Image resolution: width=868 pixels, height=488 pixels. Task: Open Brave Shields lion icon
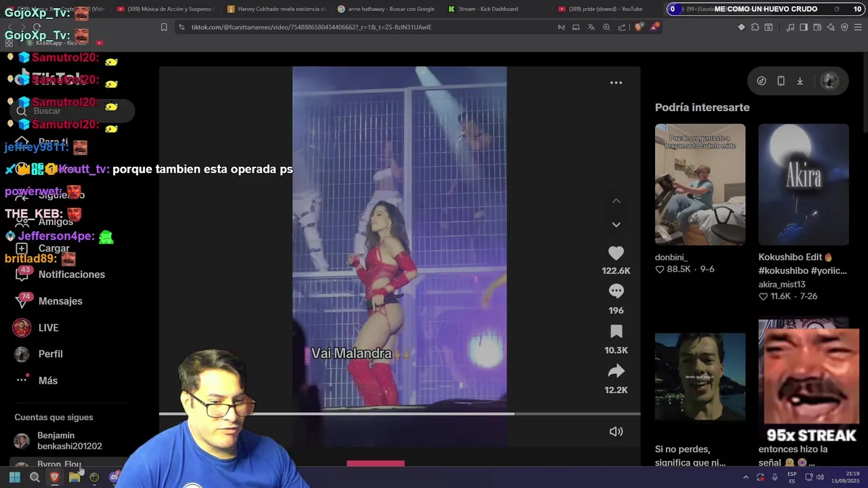639,27
